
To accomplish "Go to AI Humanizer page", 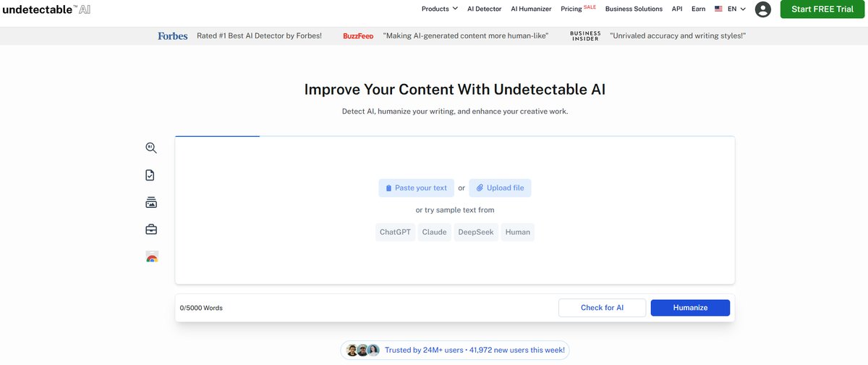I will [531, 9].
